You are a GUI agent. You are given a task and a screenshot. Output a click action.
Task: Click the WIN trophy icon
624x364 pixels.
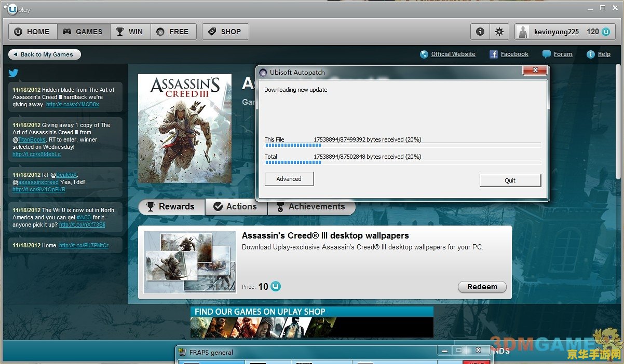tap(120, 32)
